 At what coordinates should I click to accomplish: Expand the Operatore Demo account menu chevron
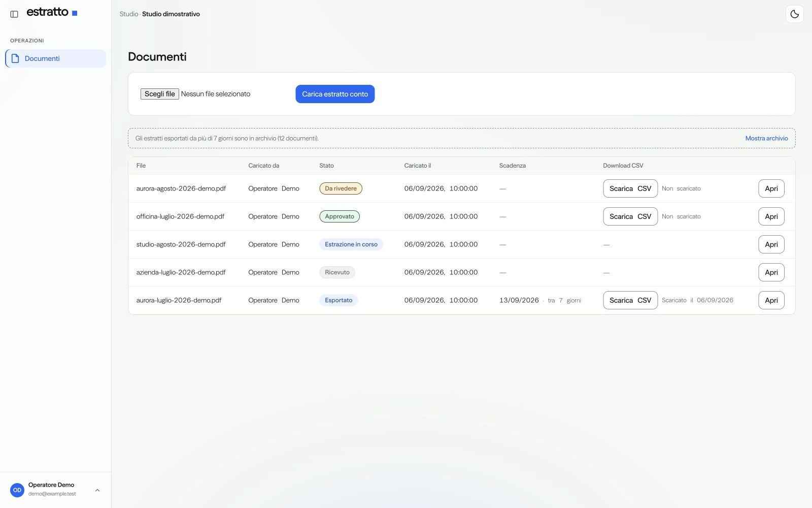[x=97, y=490]
